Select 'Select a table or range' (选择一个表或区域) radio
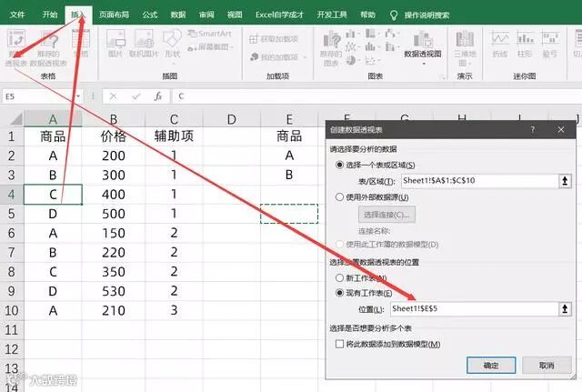The height and width of the screenshot is (392, 582). [339, 165]
